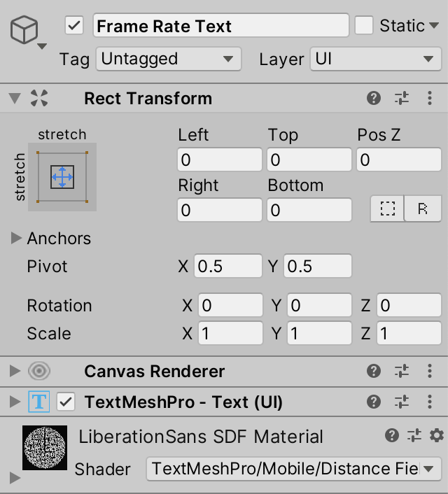Open the anchor presets stretch icon
448x494 pixels.
[62, 177]
